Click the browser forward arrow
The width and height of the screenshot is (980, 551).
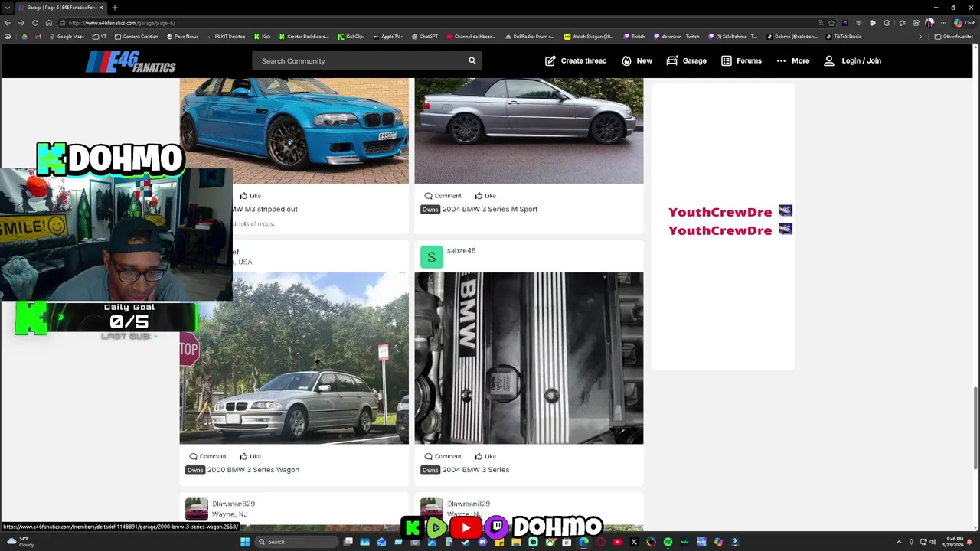21,23
